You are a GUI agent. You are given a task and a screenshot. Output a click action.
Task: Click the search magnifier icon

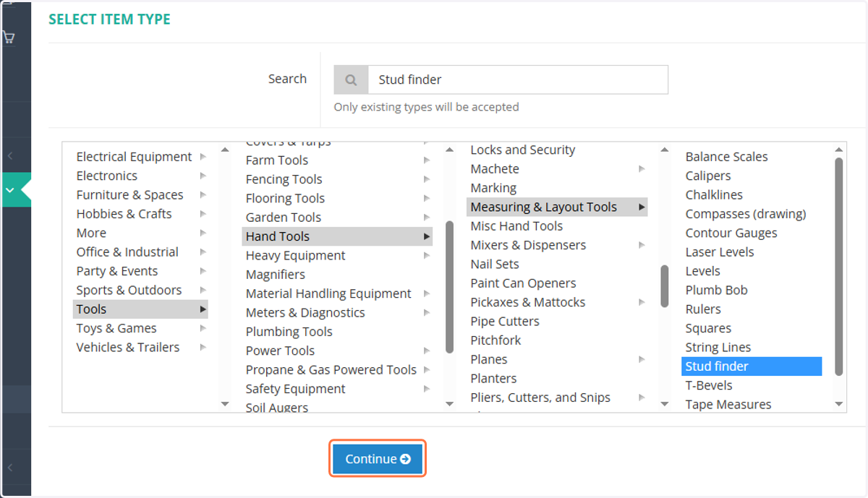351,80
